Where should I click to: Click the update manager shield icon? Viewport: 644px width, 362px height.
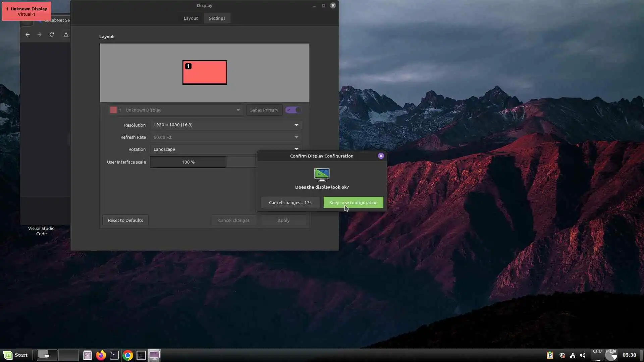[562, 355]
